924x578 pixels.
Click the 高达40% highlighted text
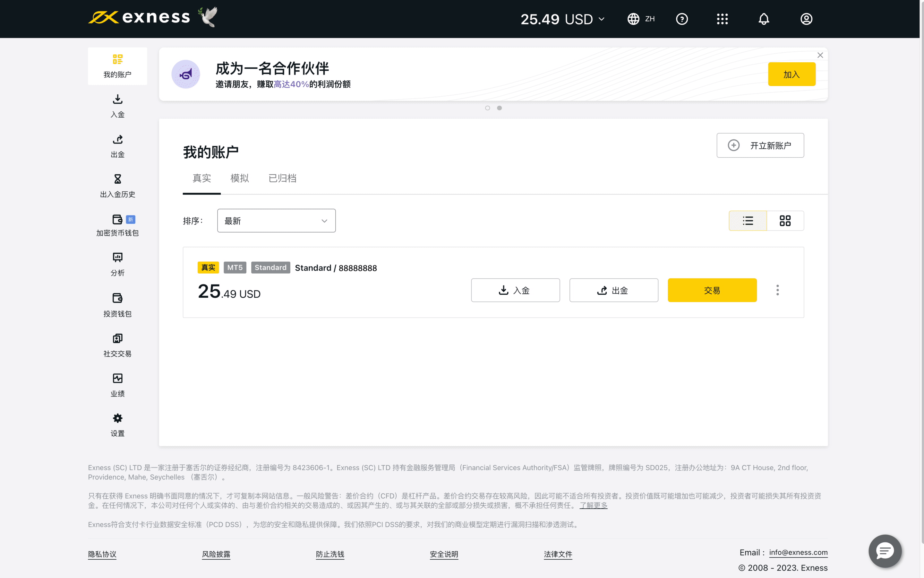(291, 84)
